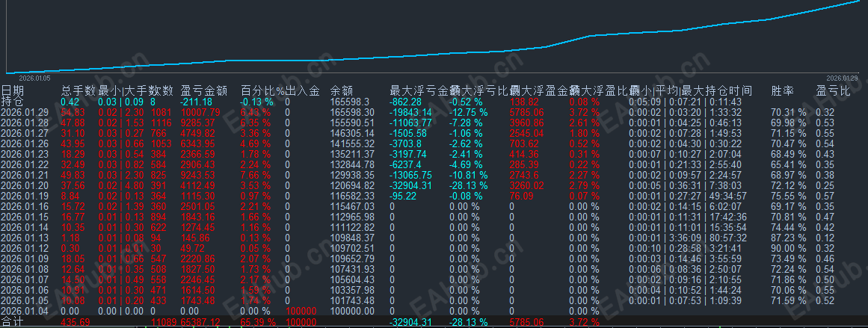Select the 2026.01.22 date row
This screenshot has width=868, height=328.
pos(25,165)
